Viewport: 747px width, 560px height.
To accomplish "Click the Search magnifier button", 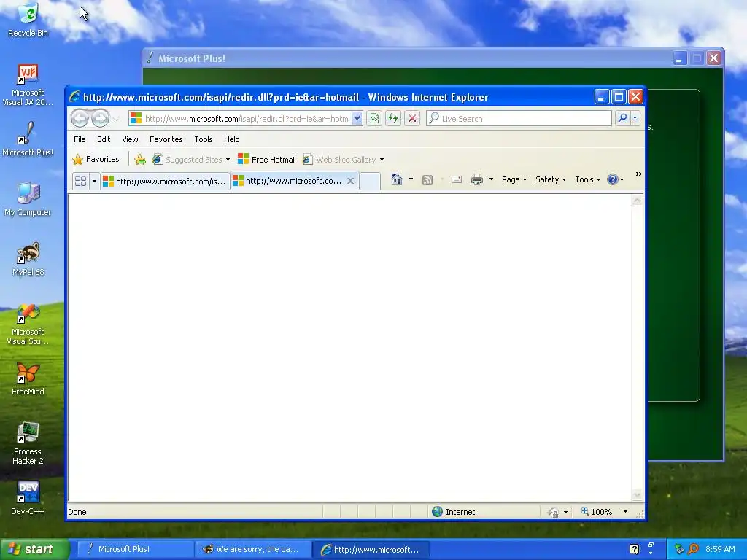I will point(622,118).
